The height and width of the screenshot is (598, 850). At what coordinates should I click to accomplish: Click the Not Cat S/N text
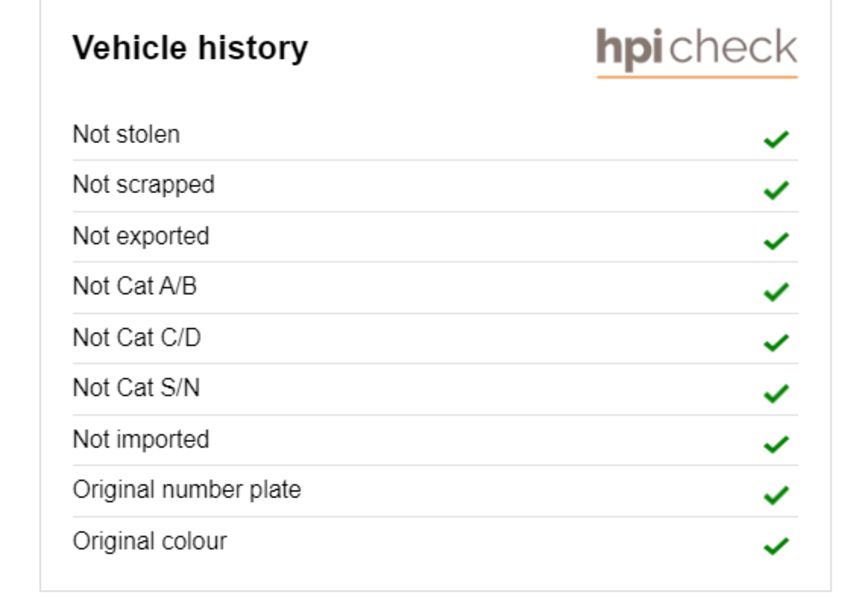tap(137, 388)
